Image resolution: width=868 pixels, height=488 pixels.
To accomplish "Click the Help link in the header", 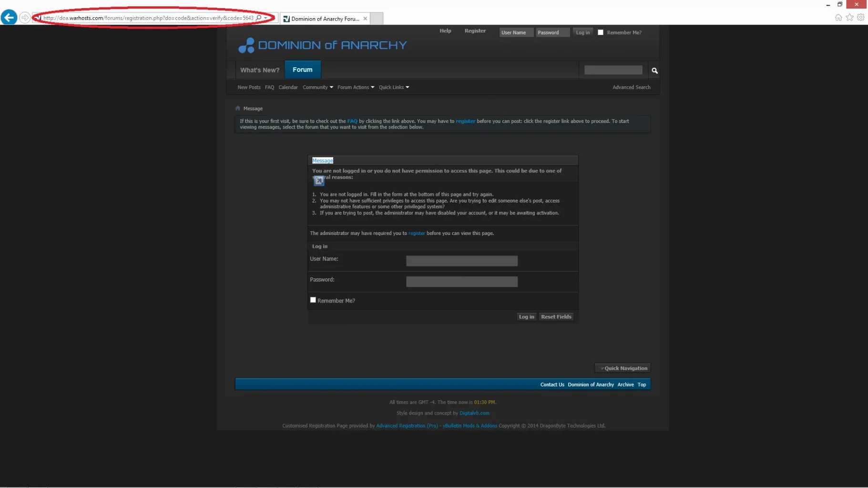I will 445,30.
